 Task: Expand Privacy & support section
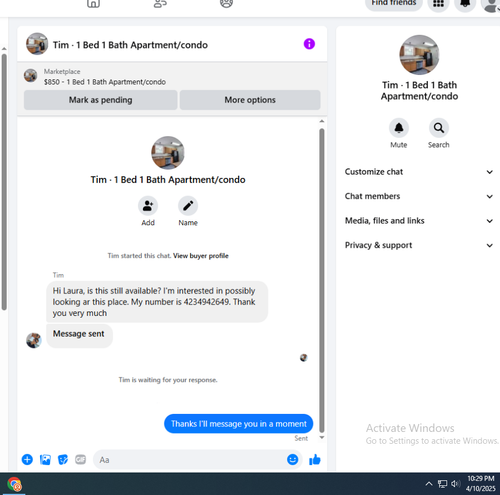[419, 245]
